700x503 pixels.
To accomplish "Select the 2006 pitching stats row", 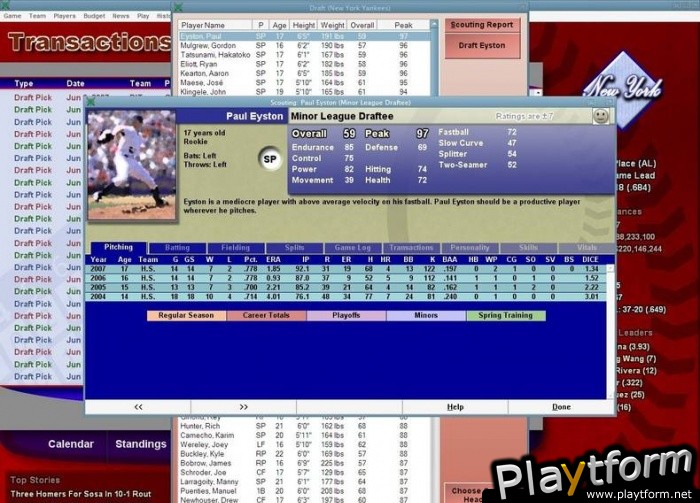I will click(346, 278).
